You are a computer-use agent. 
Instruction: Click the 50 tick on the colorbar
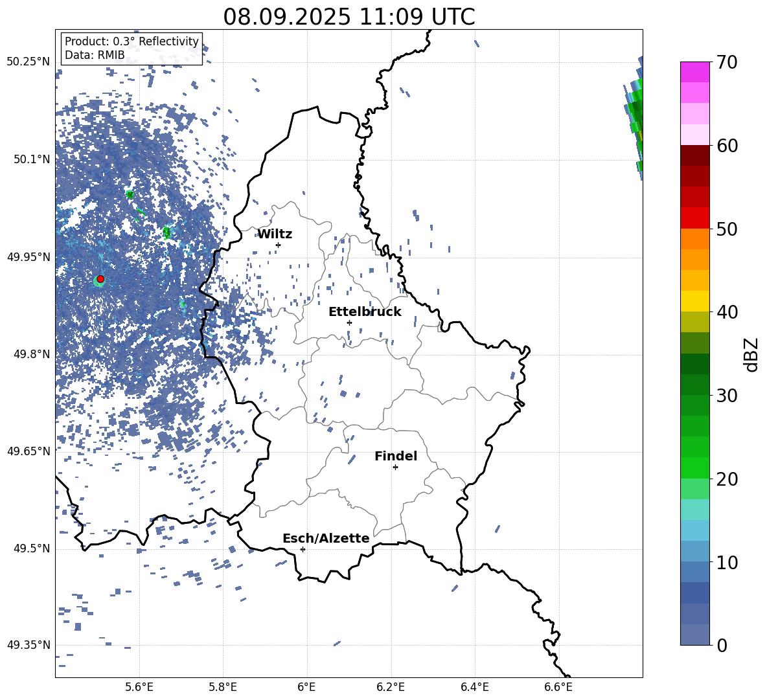pos(727,229)
